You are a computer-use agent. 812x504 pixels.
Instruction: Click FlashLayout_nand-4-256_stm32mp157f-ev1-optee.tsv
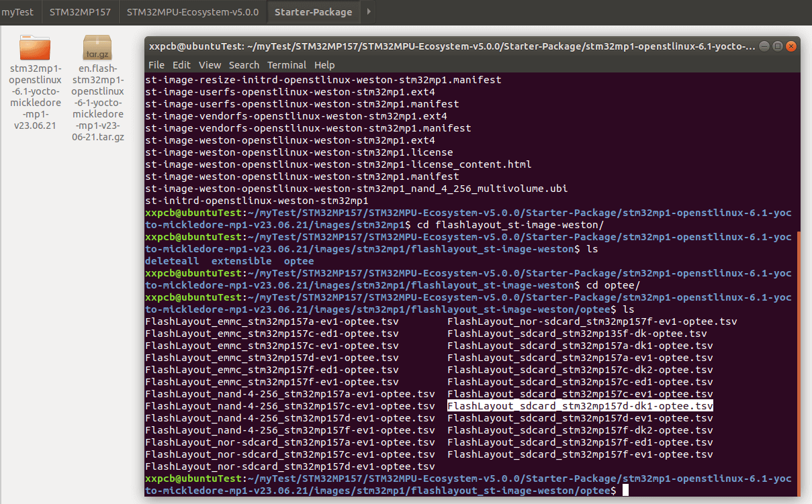[290, 430]
